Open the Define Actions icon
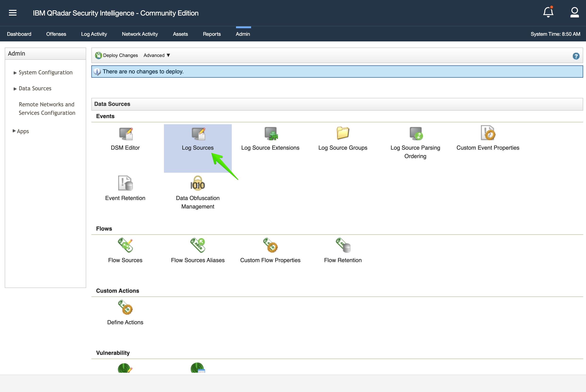586x392 pixels. click(x=125, y=307)
